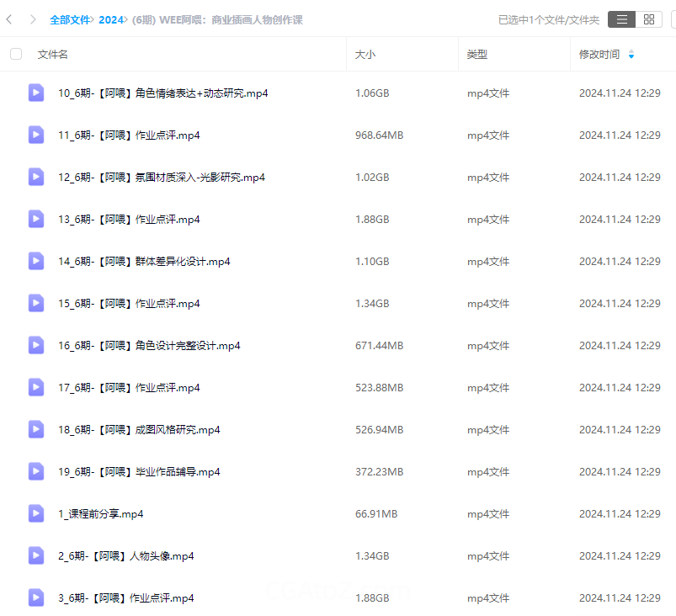The height and width of the screenshot is (616, 676).
Task: Go to 全部文件 breadcrumb
Action: [69, 19]
